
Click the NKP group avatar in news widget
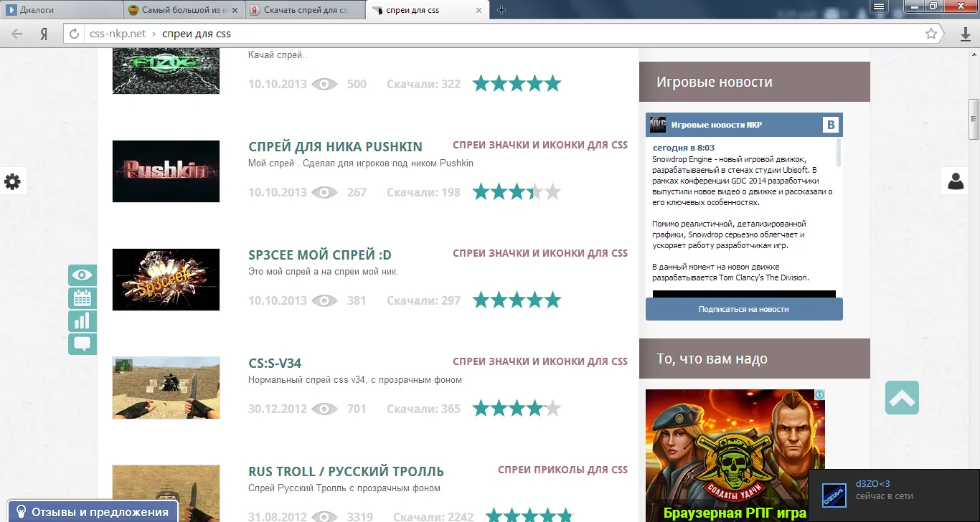(658, 125)
